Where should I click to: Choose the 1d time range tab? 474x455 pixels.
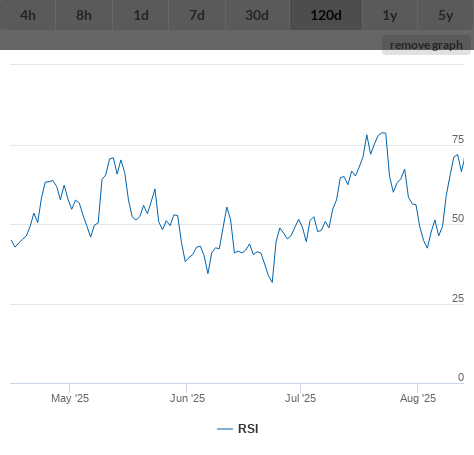tap(141, 15)
